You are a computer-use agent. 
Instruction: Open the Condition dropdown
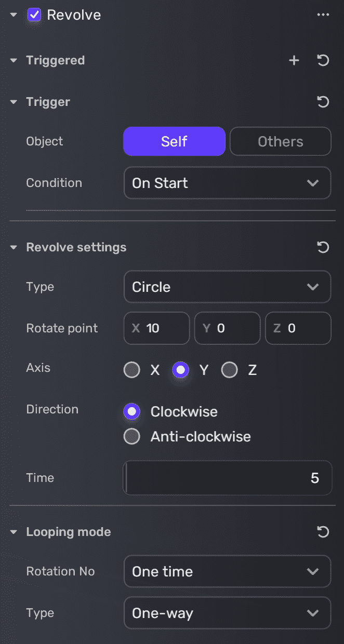(227, 183)
